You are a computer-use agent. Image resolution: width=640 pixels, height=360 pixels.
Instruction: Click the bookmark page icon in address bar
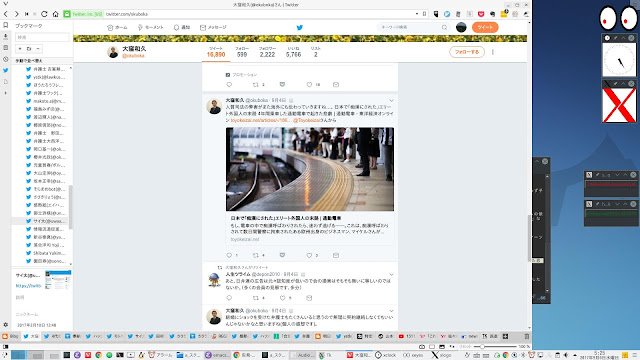click(424, 14)
